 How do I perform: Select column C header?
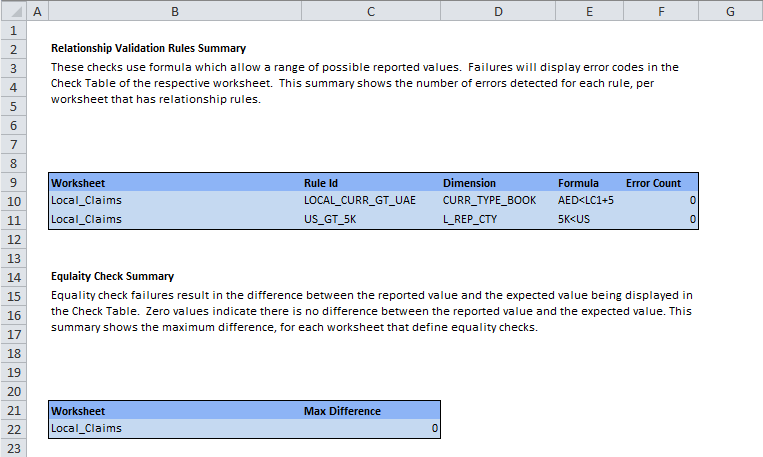pyautogui.click(x=370, y=11)
